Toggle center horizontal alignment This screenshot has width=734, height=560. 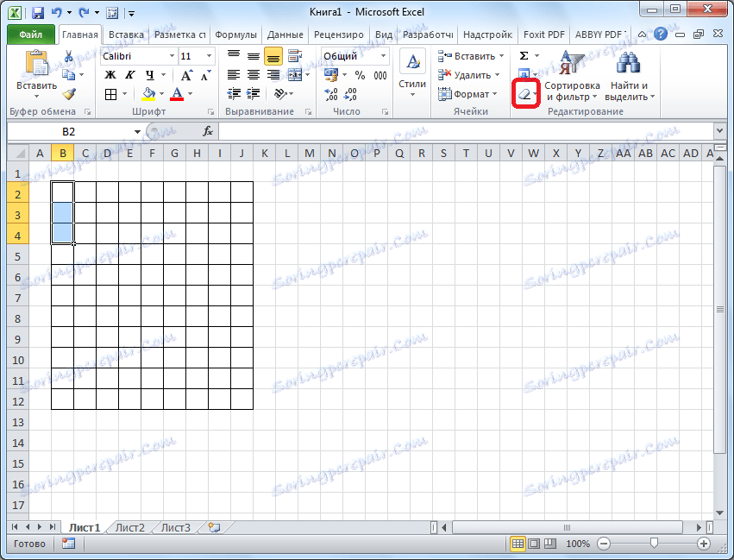coord(254,75)
